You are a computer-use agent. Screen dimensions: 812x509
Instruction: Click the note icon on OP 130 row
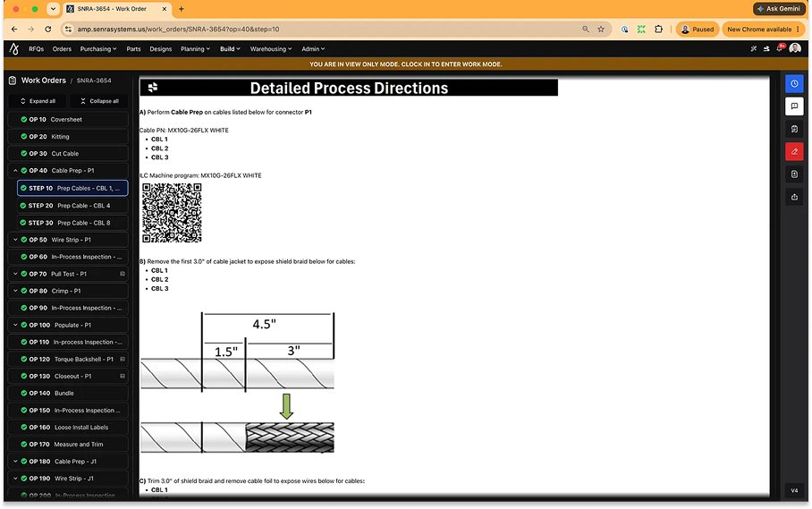point(123,376)
